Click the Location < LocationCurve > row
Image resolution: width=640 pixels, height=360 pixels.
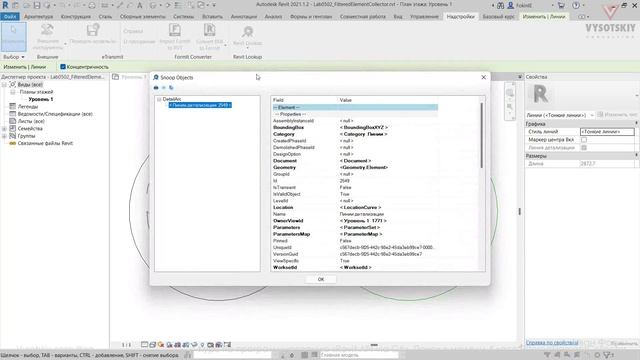355,207
